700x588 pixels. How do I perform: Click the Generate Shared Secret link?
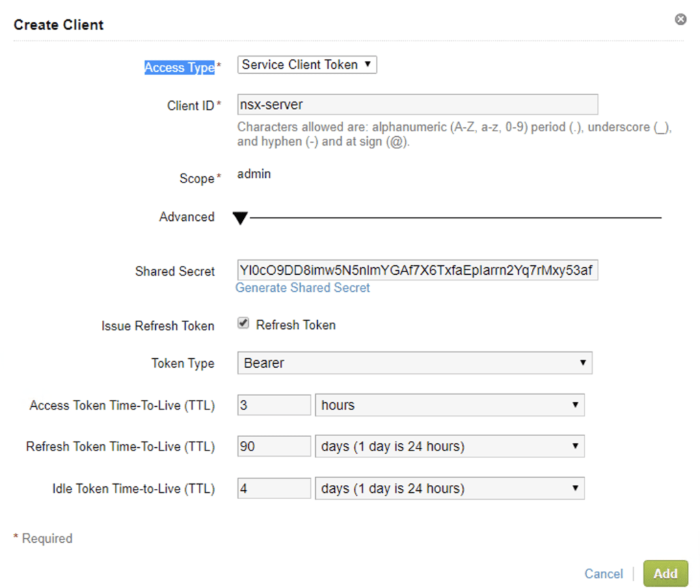(303, 288)
